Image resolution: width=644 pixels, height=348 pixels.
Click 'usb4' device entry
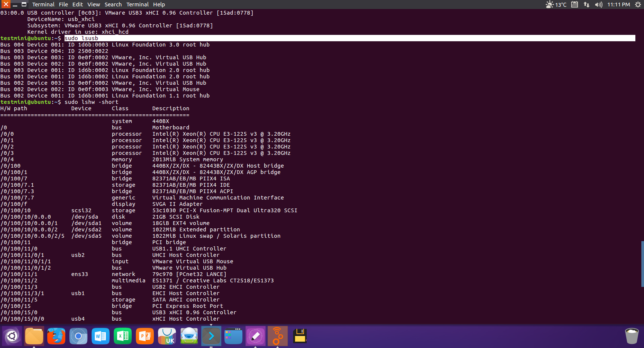pos(78,319)
